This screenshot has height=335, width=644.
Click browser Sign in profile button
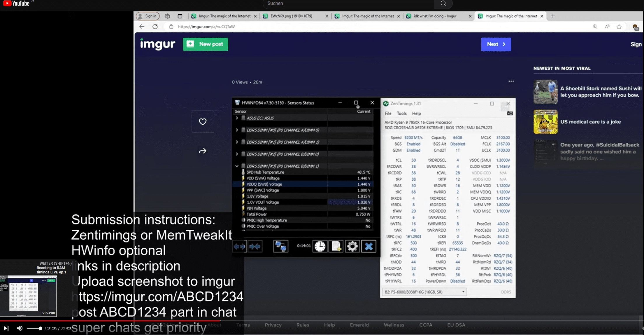click(x=148, y=16)
